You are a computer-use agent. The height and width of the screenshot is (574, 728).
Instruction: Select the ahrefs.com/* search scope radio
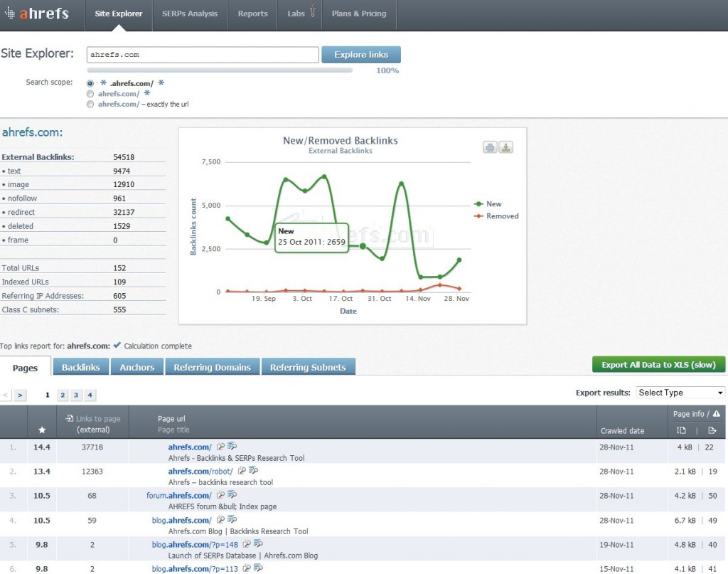point(90,94)
